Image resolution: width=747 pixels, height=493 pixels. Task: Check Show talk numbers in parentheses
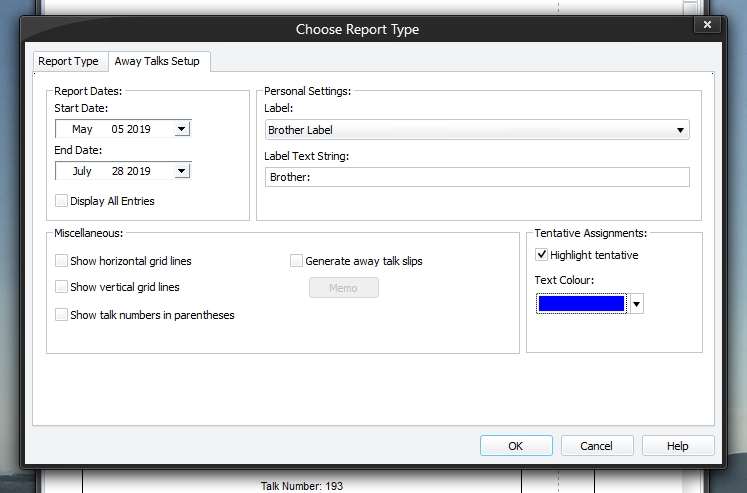coord(62,315)
